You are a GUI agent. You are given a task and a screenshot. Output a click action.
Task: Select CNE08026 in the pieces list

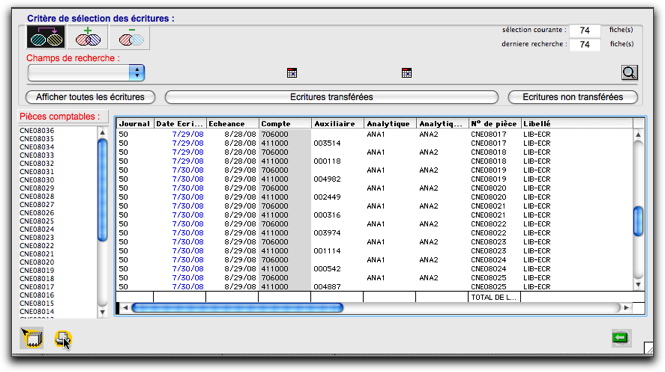point(37,213)
